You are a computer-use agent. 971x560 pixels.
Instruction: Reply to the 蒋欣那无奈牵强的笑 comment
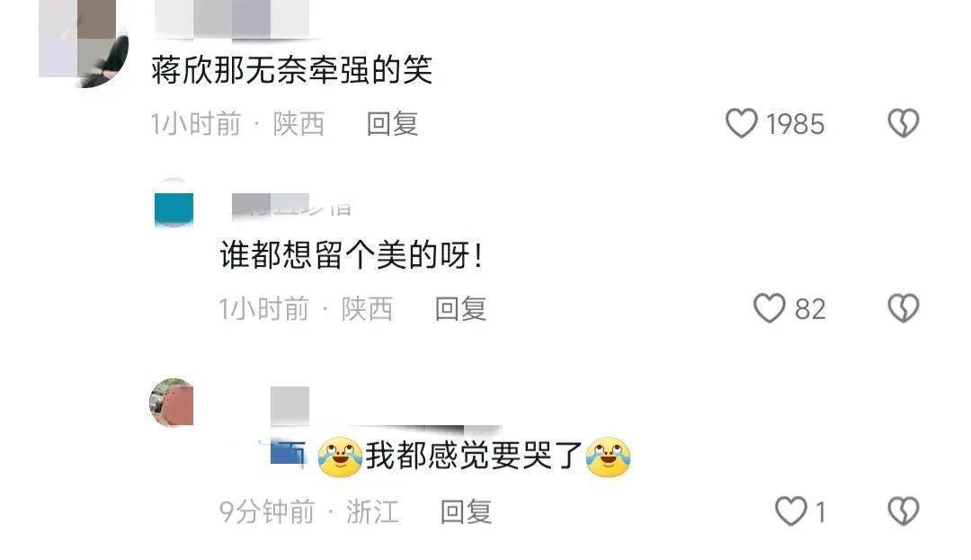393,124
